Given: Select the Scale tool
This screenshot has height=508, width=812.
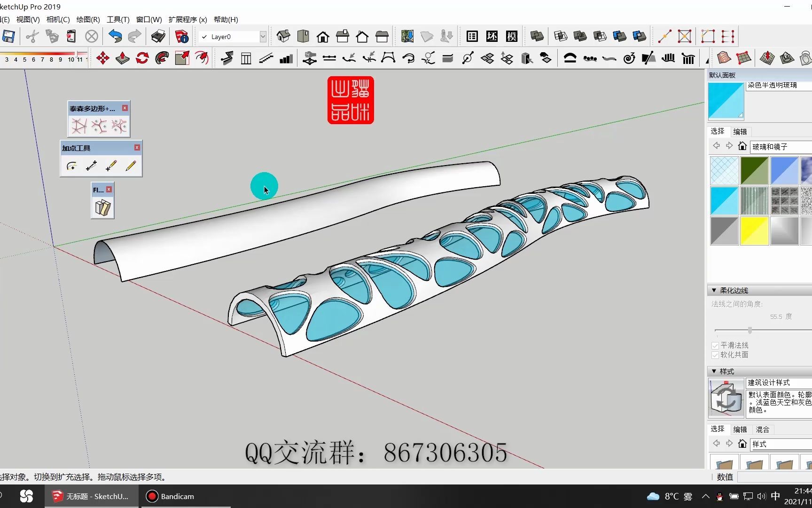Looking at the screenshot, I should 182,58.
